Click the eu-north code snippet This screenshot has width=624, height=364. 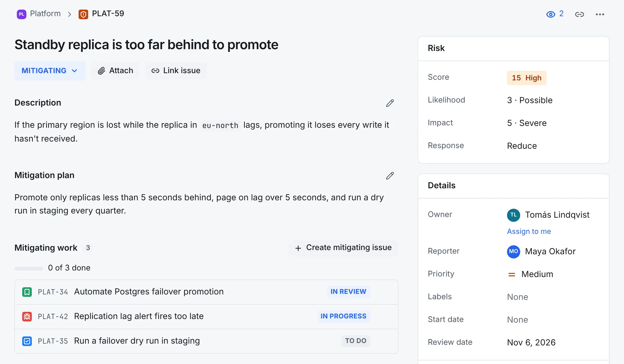(220, 125)
